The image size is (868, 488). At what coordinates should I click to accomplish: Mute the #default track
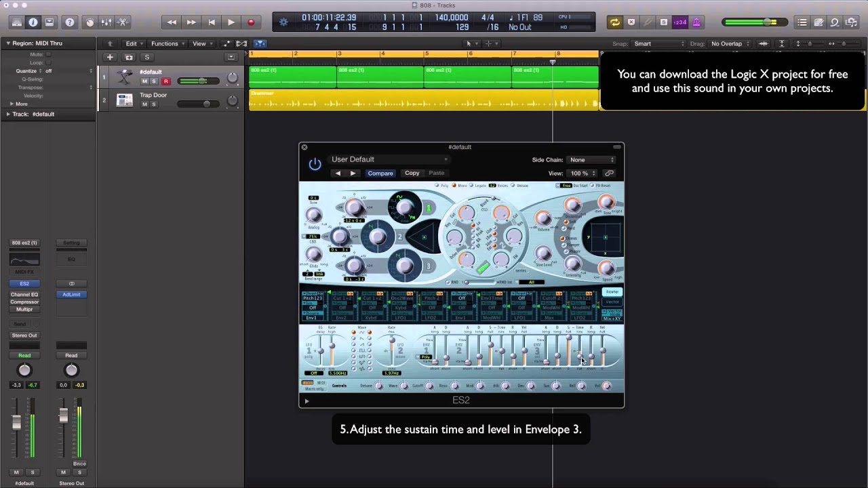144,81
